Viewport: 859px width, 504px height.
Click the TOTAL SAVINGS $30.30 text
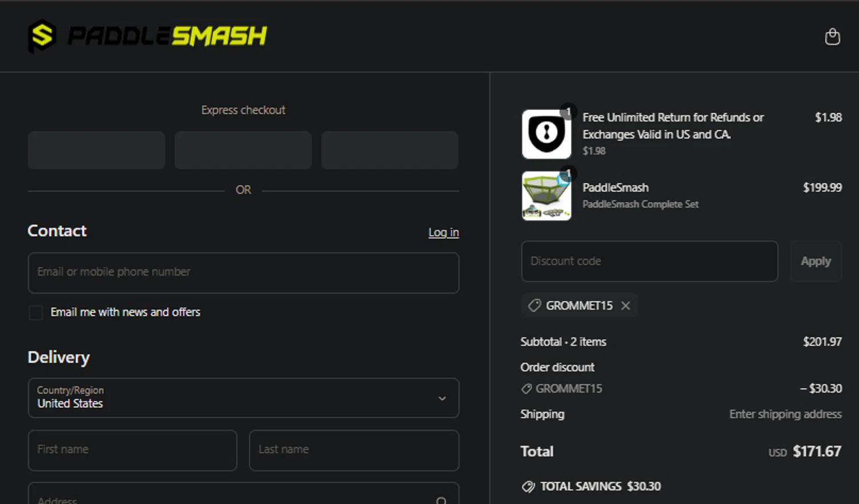600,486
